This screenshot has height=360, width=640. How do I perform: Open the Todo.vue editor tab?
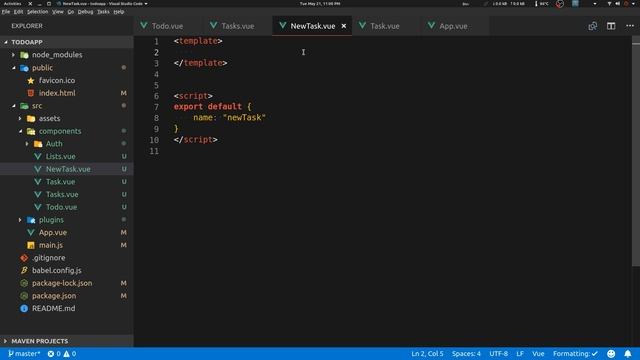167,26
